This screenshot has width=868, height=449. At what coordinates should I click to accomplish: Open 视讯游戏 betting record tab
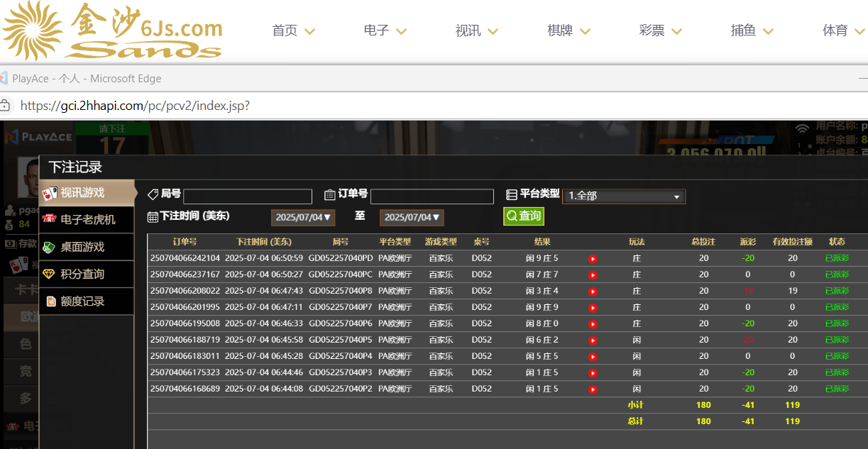pos(87,193)
